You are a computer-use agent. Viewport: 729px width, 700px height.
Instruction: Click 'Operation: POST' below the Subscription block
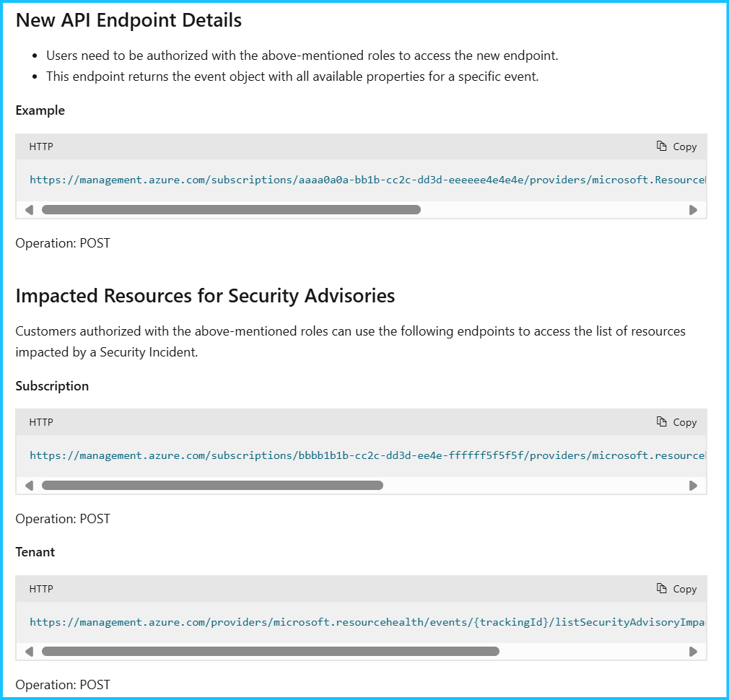63,519
